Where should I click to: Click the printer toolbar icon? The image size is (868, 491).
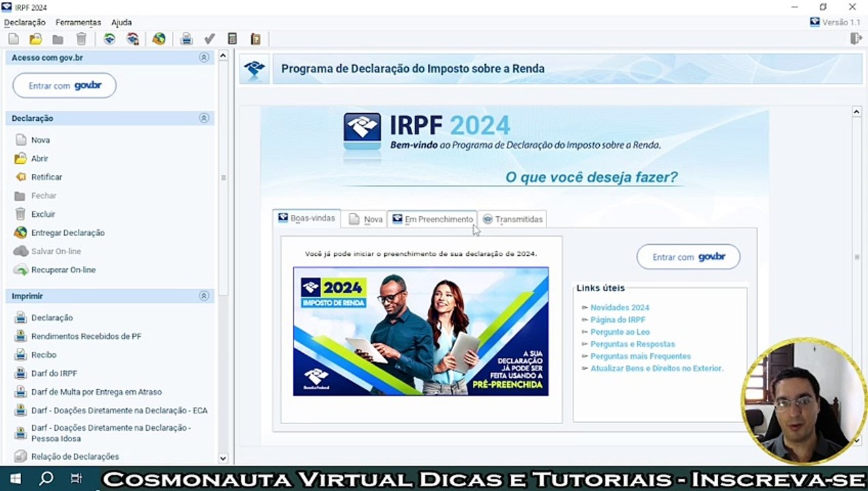186,39
